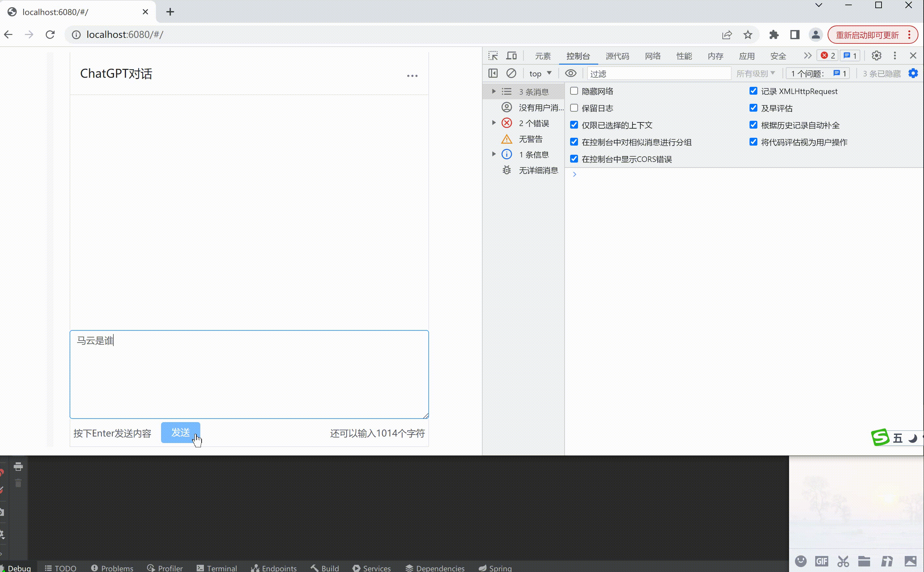The width and height of the screenshot is (924, 572).
Task: Switch to the 内存 tab
Action: click(x=716, y=56)
